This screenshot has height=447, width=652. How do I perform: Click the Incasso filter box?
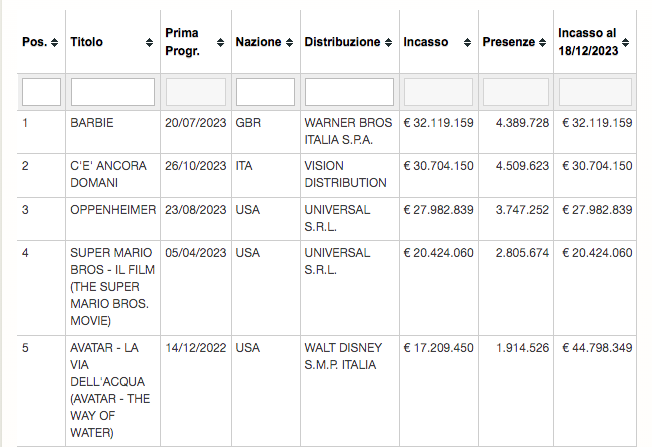(438, 92)
